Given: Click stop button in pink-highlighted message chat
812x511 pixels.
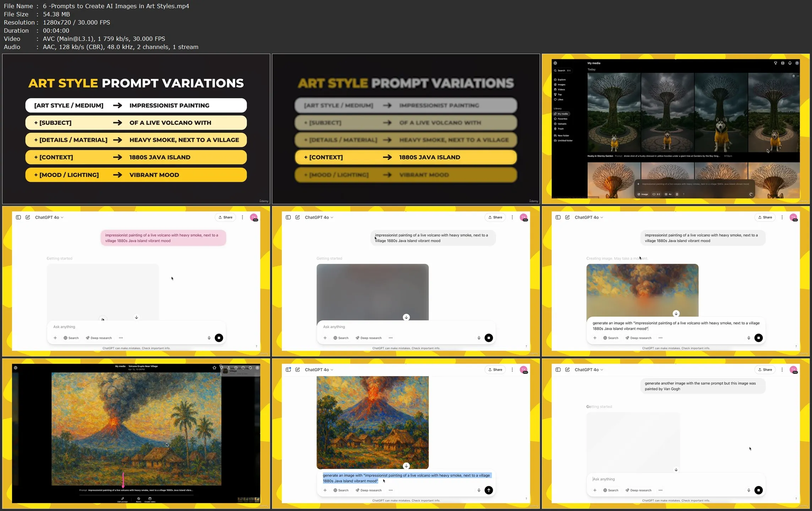Looking at the screenshot, I should coord(219,338).
